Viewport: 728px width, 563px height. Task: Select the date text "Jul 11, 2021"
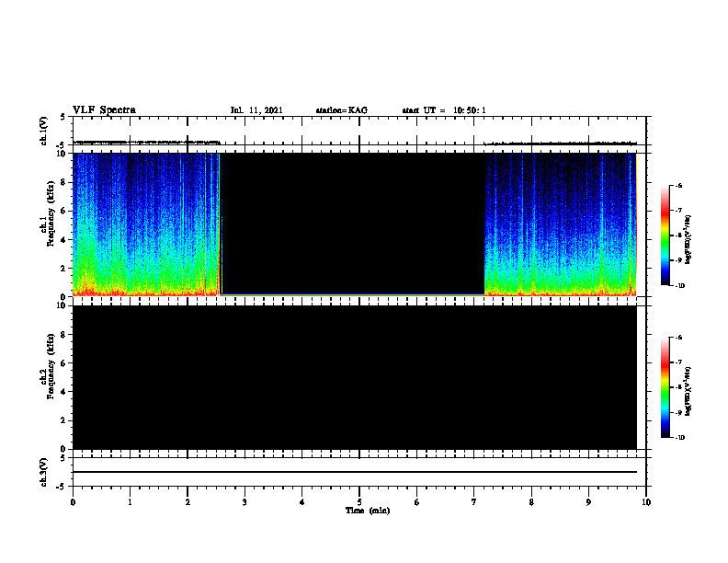pos(256,110)
